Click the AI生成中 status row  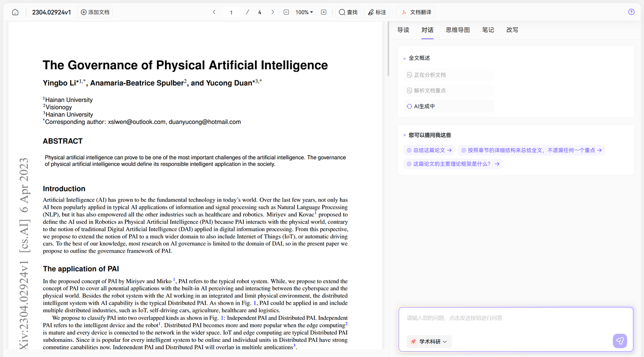(x=449, y=106)
